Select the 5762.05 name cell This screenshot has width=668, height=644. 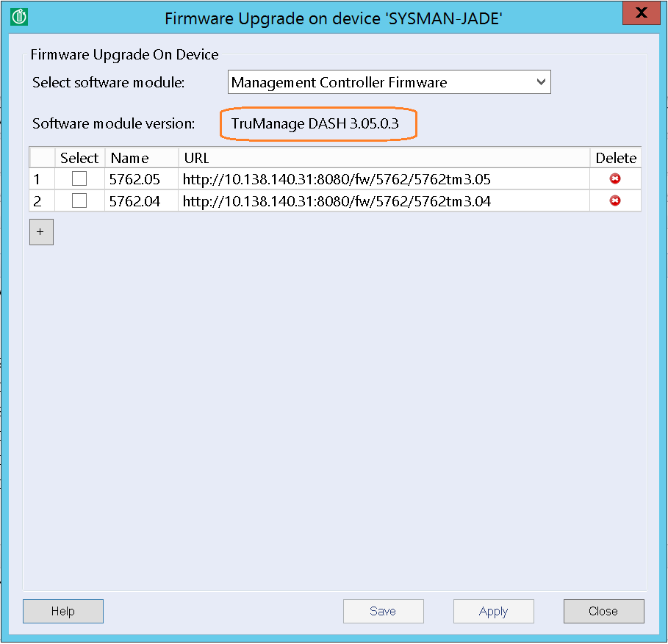click(141, 179)
